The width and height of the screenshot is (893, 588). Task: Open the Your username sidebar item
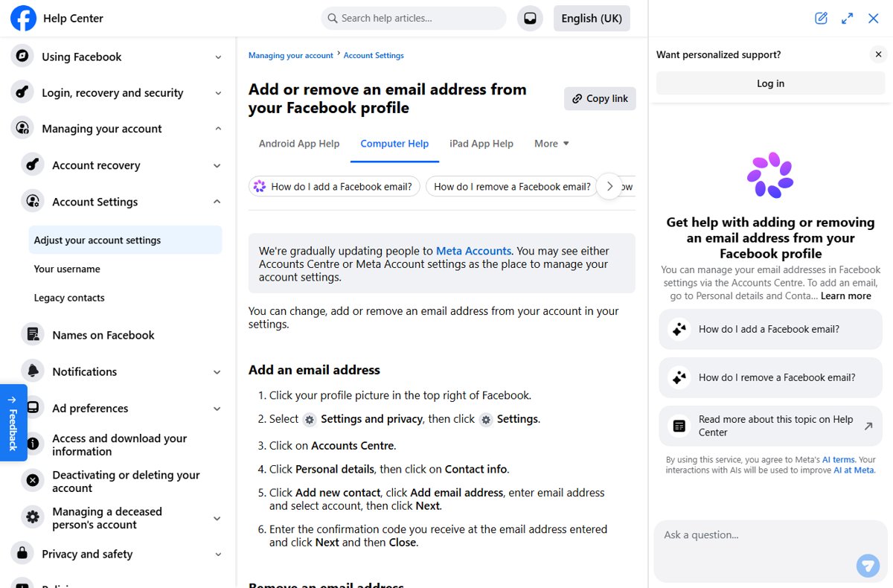coord(125,269)
